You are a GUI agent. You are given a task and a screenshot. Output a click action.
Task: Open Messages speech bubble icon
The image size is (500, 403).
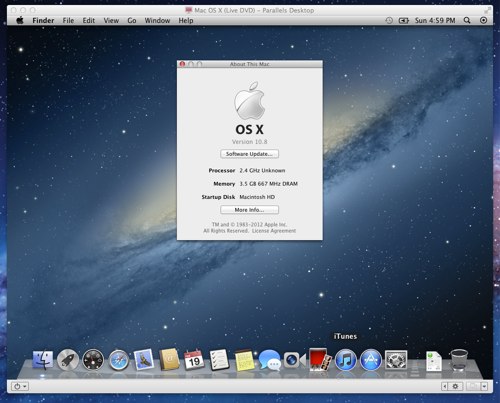tap(270, 360)
